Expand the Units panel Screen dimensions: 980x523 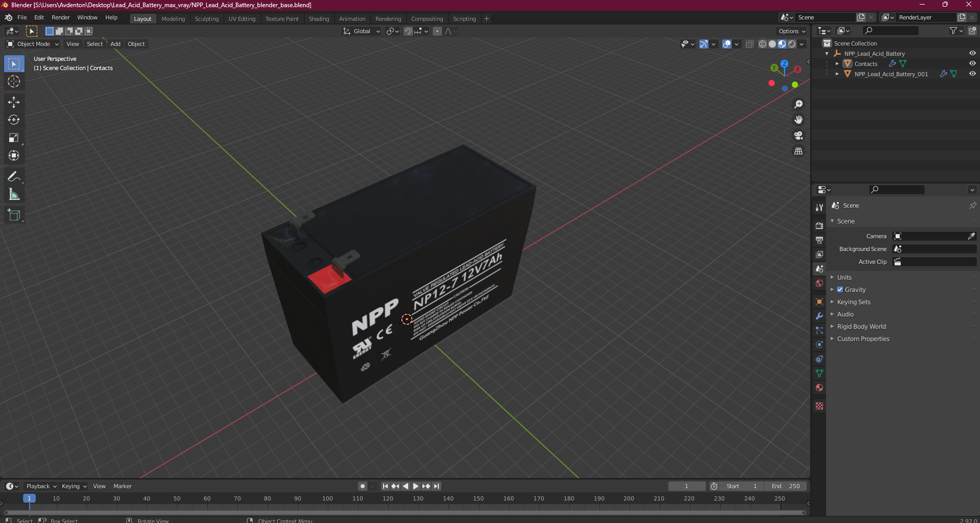[x=844, y=277]
